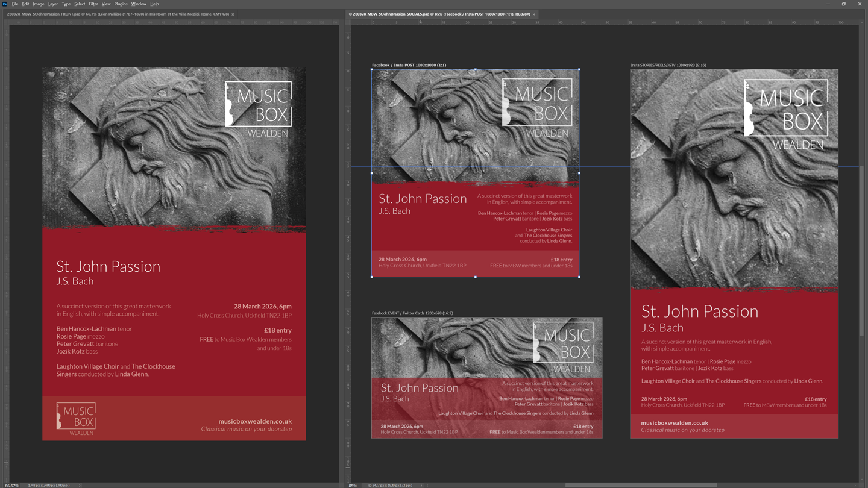Select the Facebook EVENT / Twitter Cards artboard label

[x=412, y=313]
